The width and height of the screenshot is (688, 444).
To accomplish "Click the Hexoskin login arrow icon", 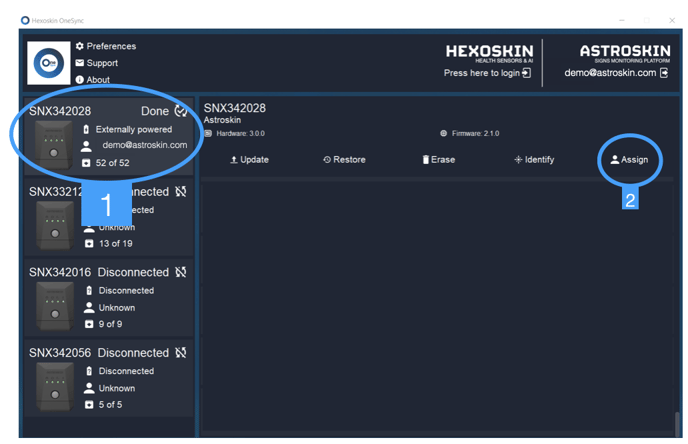I will coord(527,73).
